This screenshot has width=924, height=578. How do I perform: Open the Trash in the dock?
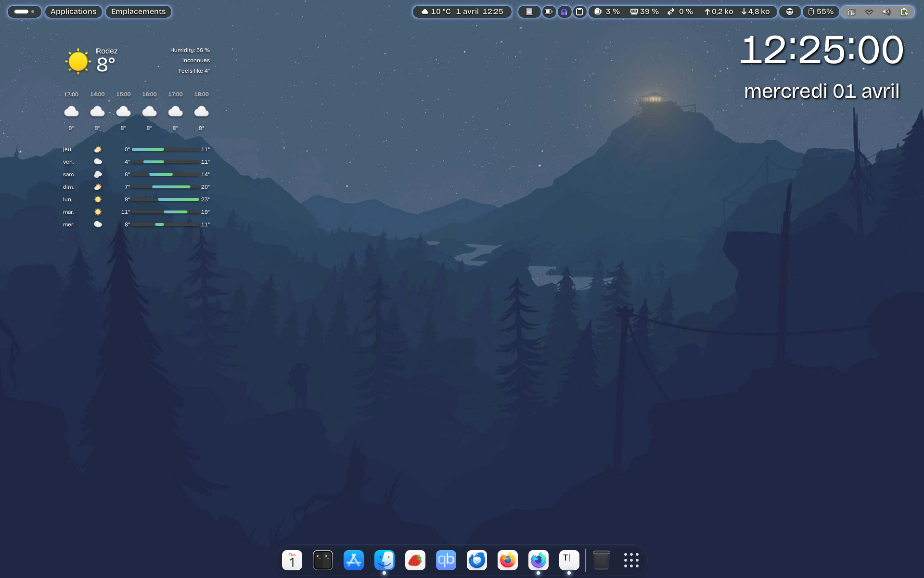pyautogui.click(x=601, y=560)
